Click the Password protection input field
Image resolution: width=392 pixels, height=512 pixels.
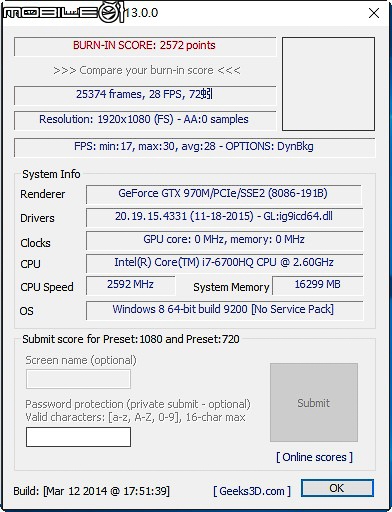tap(78, 437)
